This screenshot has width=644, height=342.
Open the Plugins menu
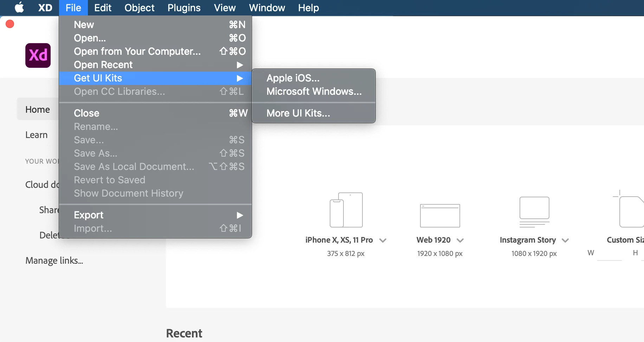184,8
